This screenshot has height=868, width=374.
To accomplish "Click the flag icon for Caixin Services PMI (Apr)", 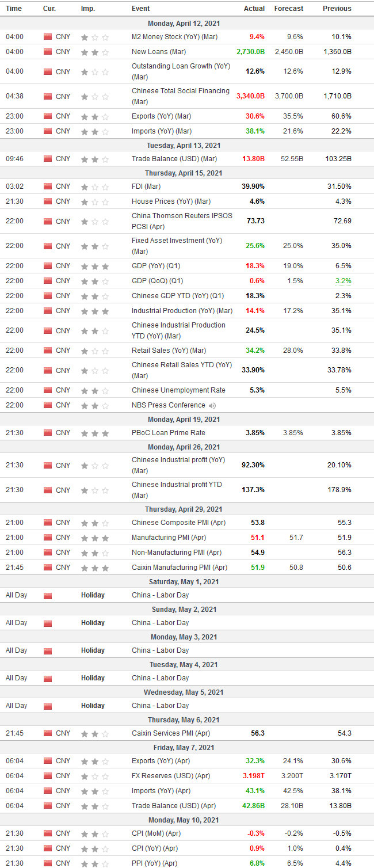I will click(48, 733).
